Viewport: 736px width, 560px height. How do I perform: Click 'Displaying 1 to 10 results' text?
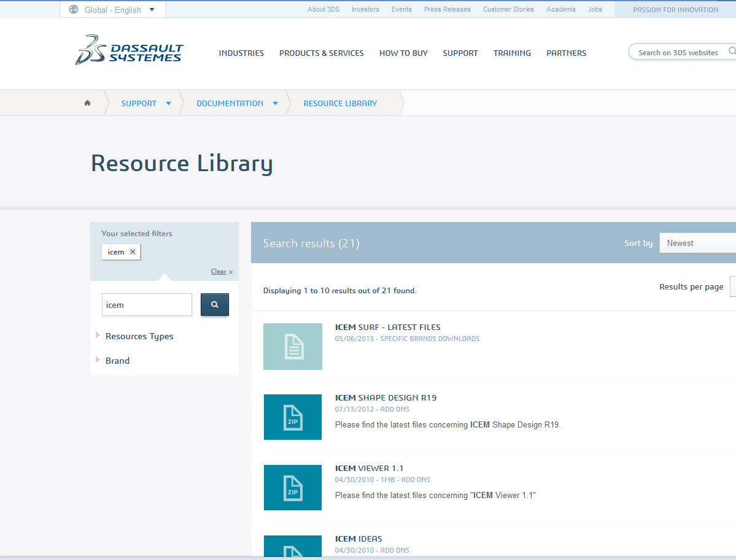[340, 291]
